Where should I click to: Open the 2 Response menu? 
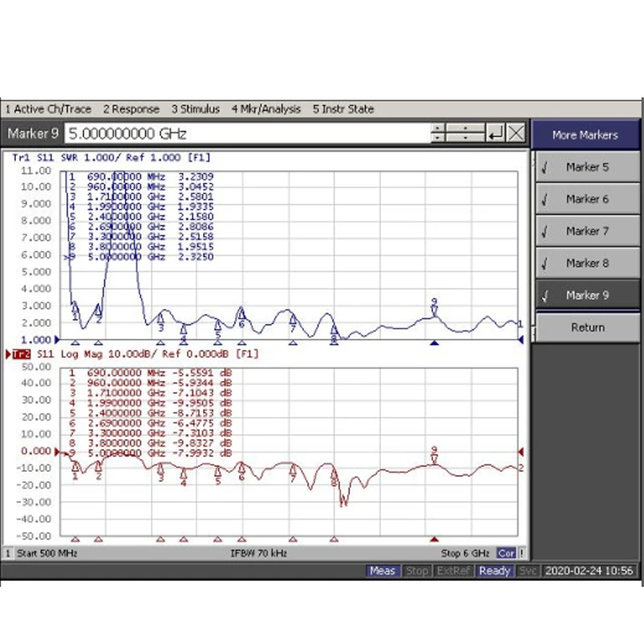point(131,109)
